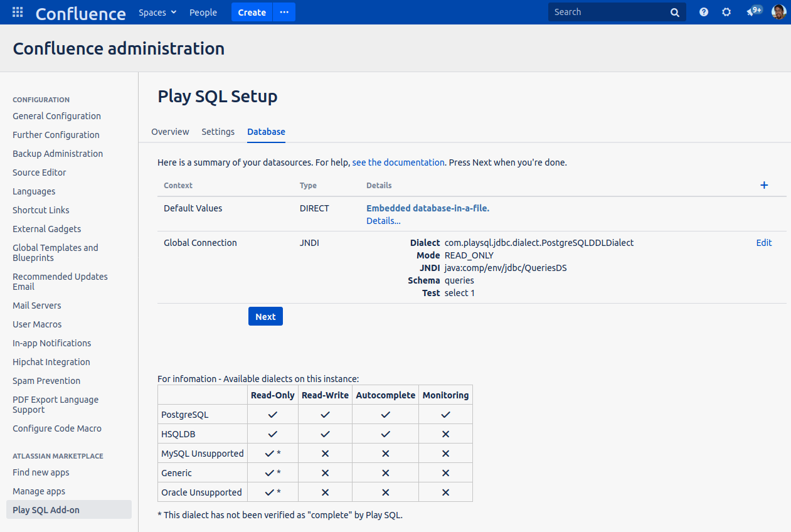The height and width of the screenshot is (532, 791).
Task: Click the Create button
Action: click(x=252, y=13)
